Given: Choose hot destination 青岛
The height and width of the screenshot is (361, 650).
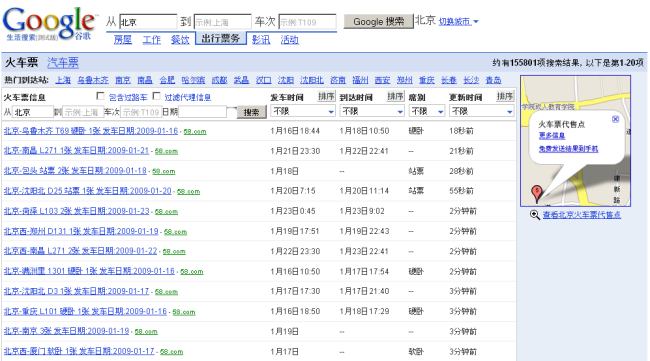Looking at the screenshot, I should tap(493, 80).
